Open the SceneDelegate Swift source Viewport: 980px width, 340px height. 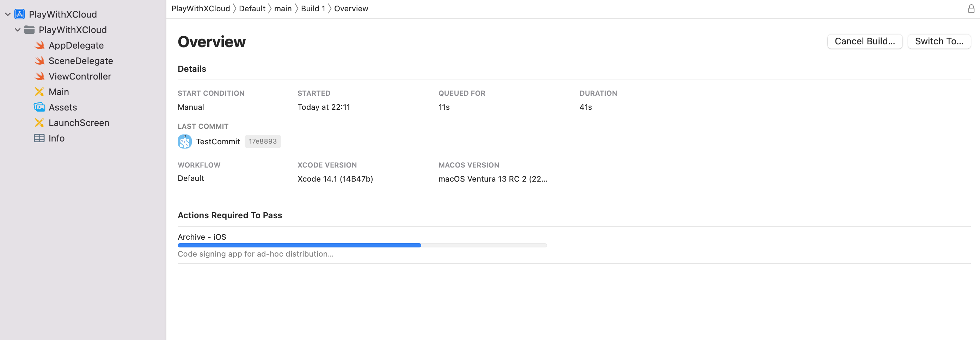click(x=81, y=61)
